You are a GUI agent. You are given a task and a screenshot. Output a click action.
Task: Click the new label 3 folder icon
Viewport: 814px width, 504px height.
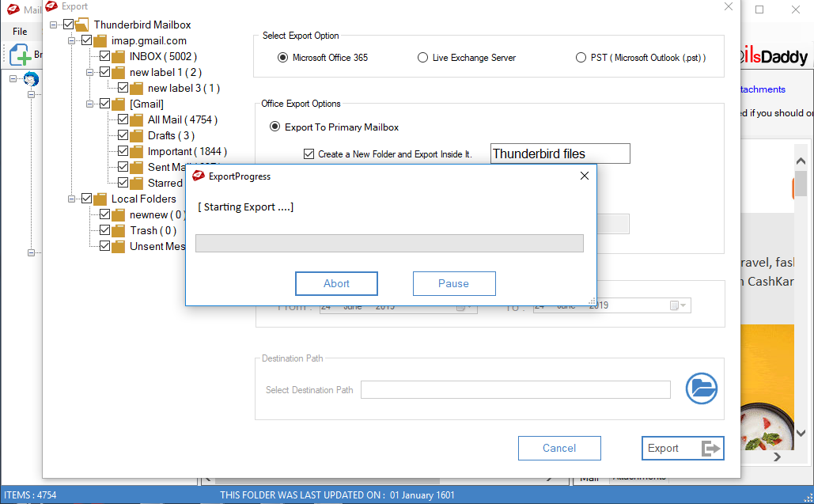point(136,89)
